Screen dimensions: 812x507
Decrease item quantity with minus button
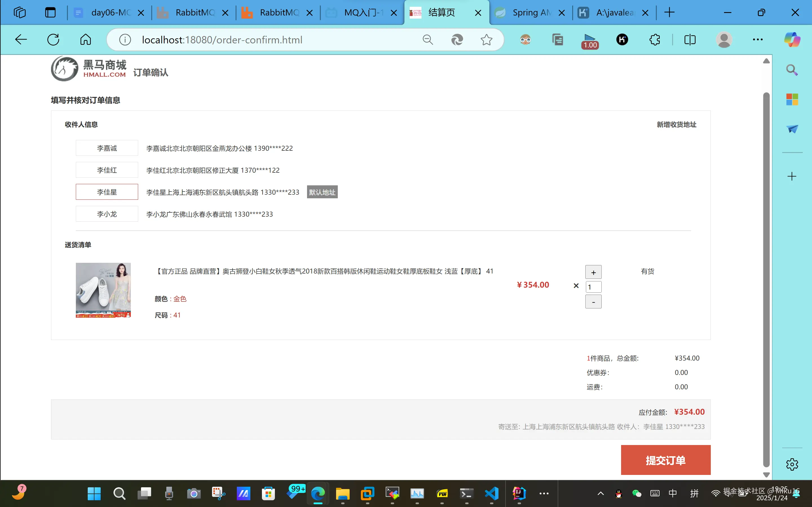pyautogui.click(x=593, y=302)
